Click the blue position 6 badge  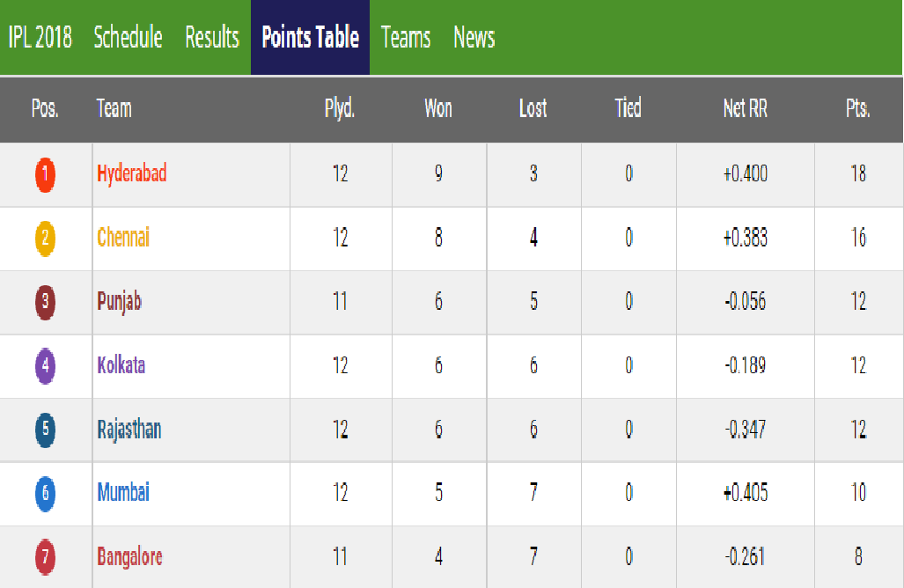(45, 493)
